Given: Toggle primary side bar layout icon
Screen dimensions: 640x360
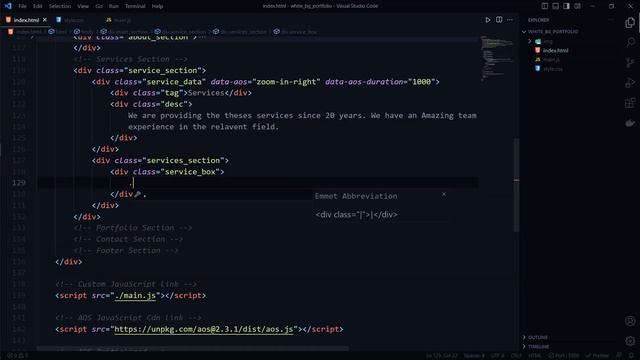Looking at the screenshot, I should click(x=544, y=6).
